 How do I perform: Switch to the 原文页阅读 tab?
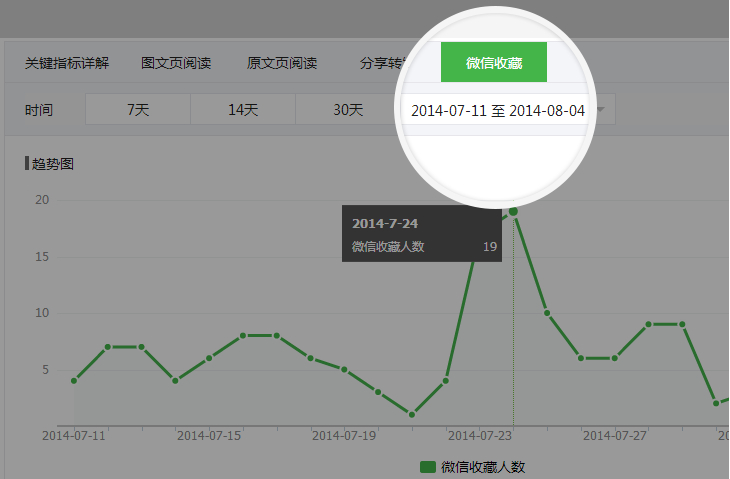click(282, 63)
